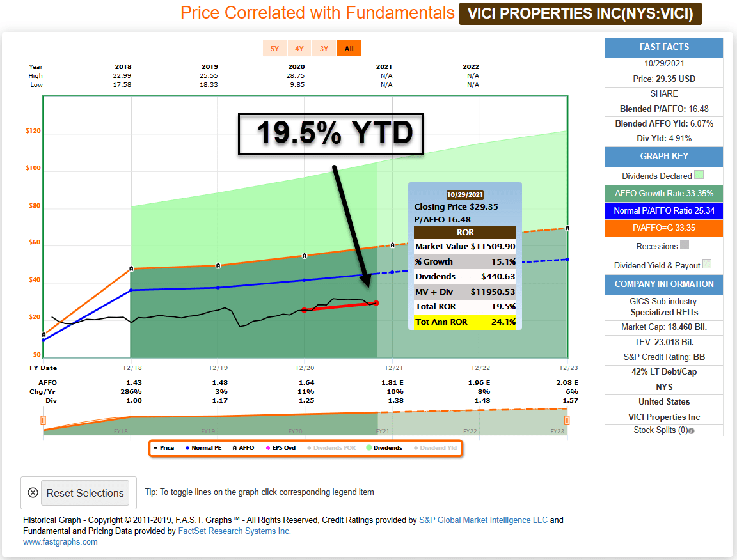Open the FactSet Research Systems Inc. link
The image size is (737, 560).
tap(235, 531)
